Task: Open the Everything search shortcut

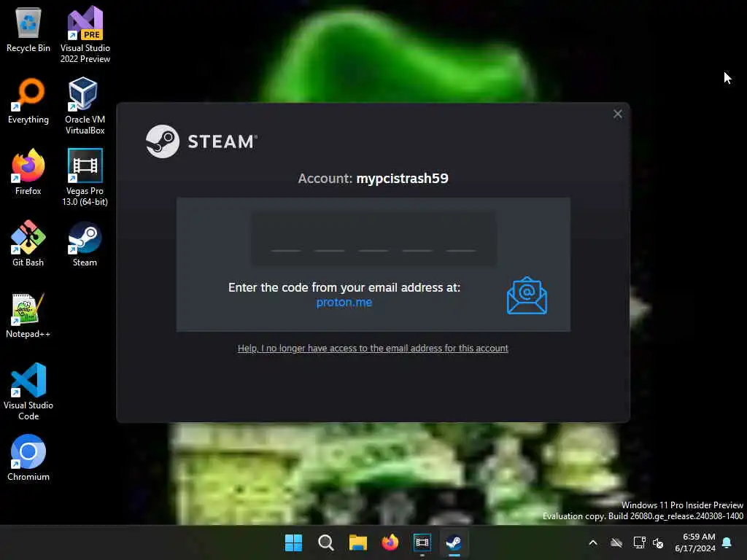Action: (x=28, y=101)
